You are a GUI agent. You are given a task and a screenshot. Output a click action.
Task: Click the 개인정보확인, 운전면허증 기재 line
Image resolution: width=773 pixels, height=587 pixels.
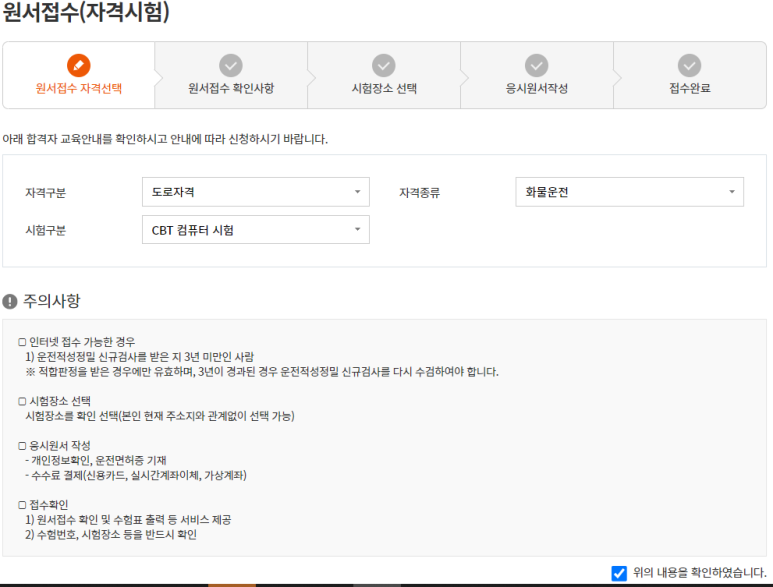point(96,460)
